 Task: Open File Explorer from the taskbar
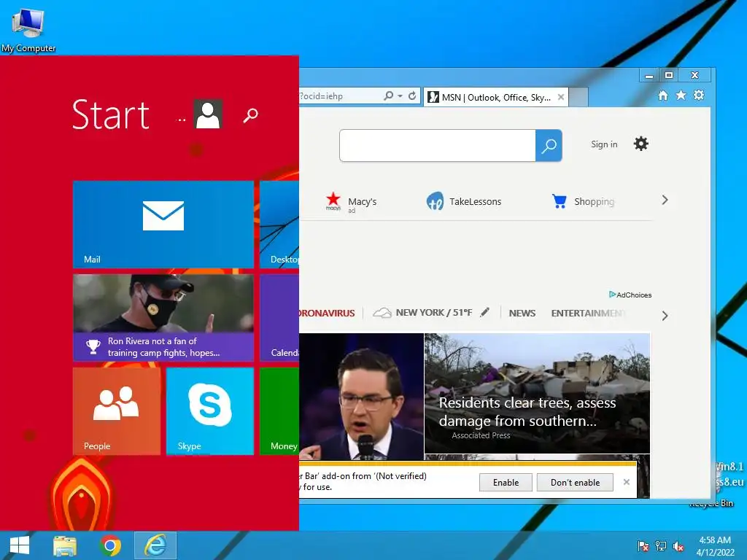(x=65, y=545)
